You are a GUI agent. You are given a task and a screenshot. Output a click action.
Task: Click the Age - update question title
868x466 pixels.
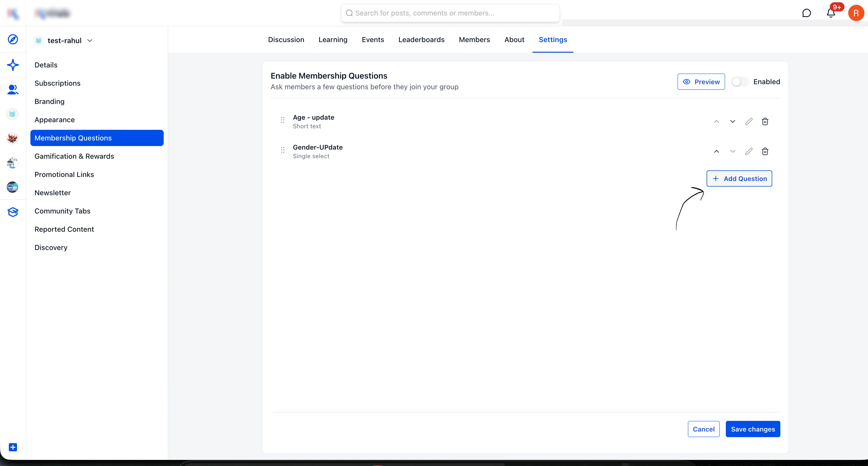(x=313, y=117)
